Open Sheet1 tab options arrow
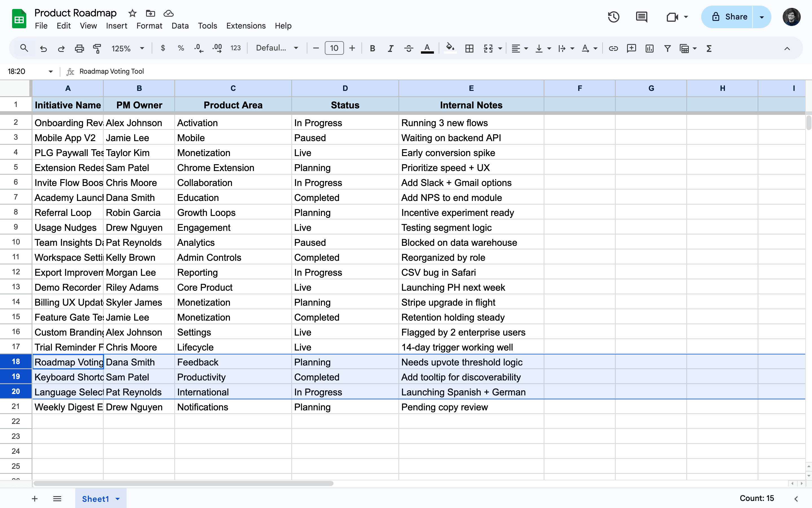Viewport: 812px width, 508px height. coord(118,499)
